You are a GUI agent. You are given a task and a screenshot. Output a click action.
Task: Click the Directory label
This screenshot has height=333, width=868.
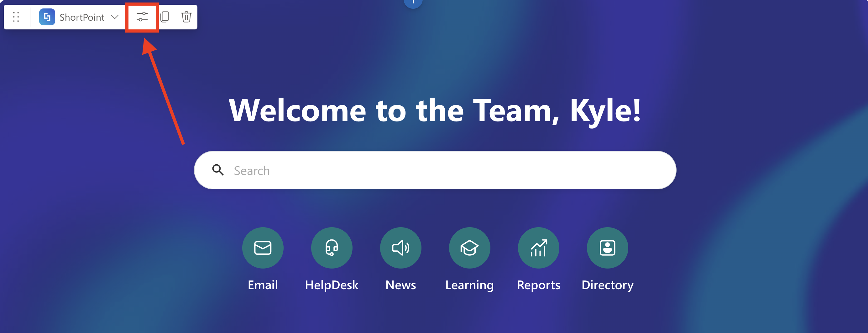(x=608, y=285)
